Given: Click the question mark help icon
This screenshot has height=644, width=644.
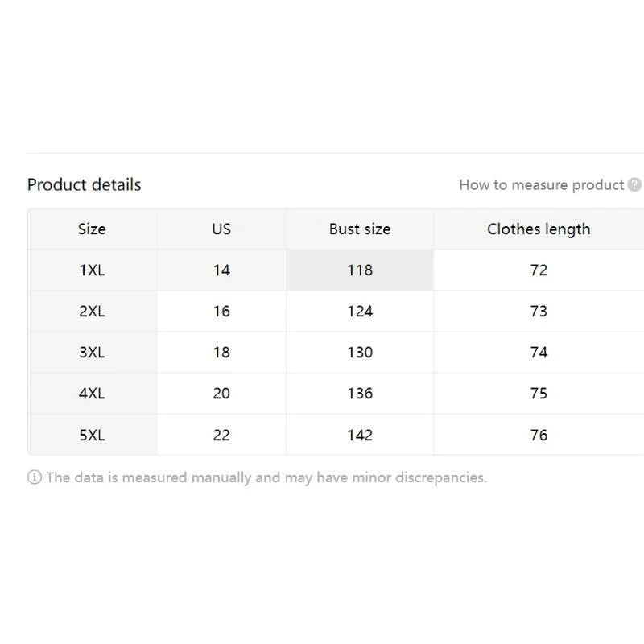Looking at the screenshot, I should pyautogui.click(x=634, y=185).
